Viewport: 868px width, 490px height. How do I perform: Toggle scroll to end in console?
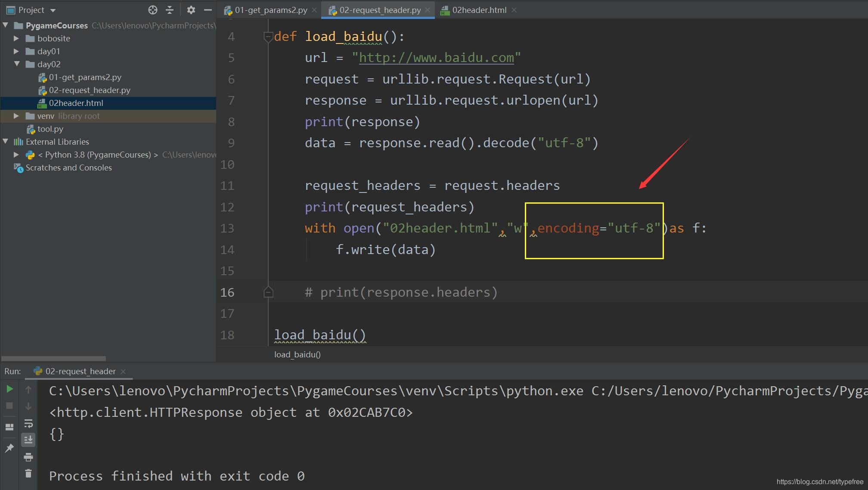click(28, 440)
